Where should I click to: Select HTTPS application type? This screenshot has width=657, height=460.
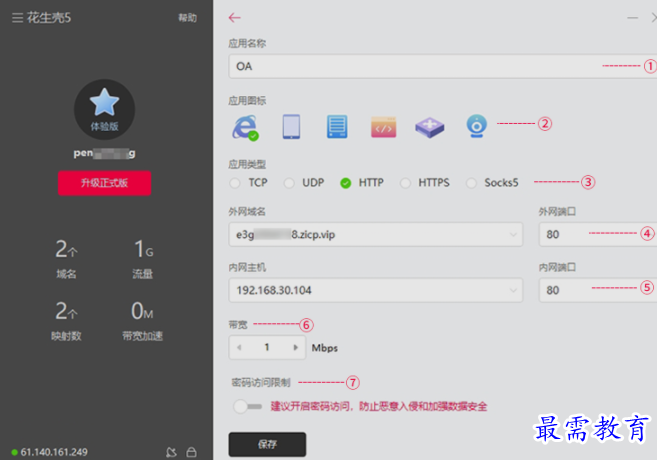(x=405, y=183)
